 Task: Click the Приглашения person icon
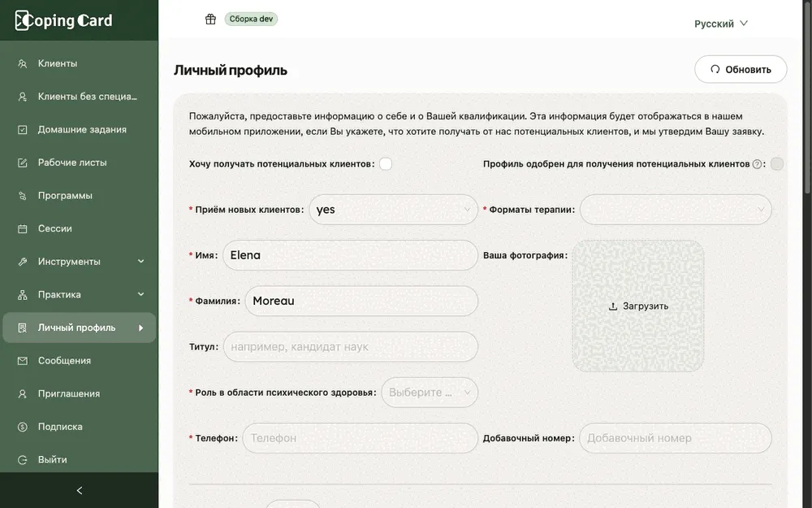pos(22,394)
